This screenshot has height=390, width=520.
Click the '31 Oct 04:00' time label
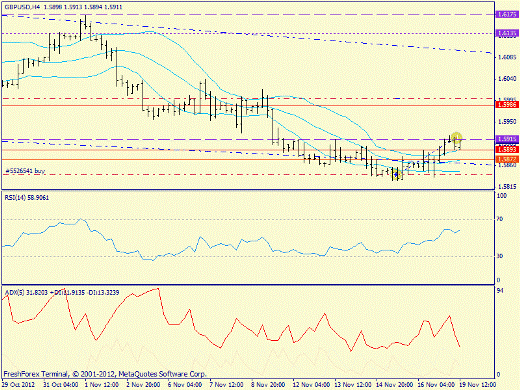61,385
